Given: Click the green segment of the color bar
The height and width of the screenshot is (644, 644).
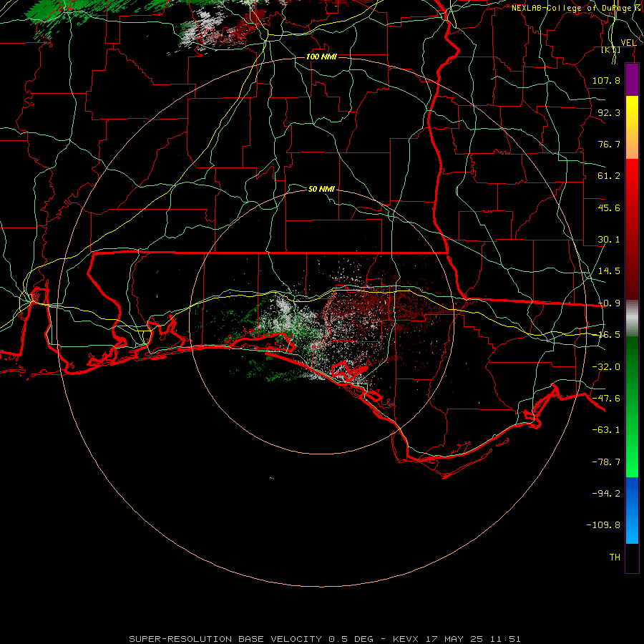Looking at the screenshot, I should pos(632,406).
